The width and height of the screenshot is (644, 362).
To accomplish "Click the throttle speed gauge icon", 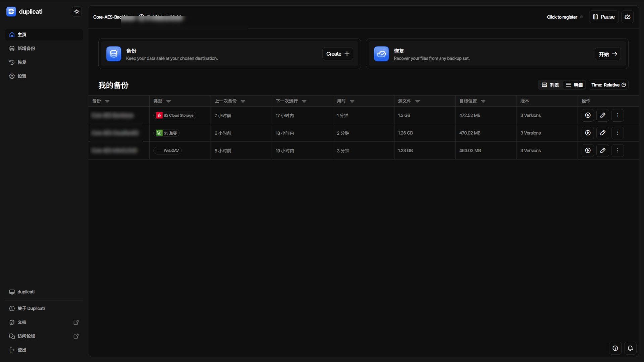I will point(627,17).
